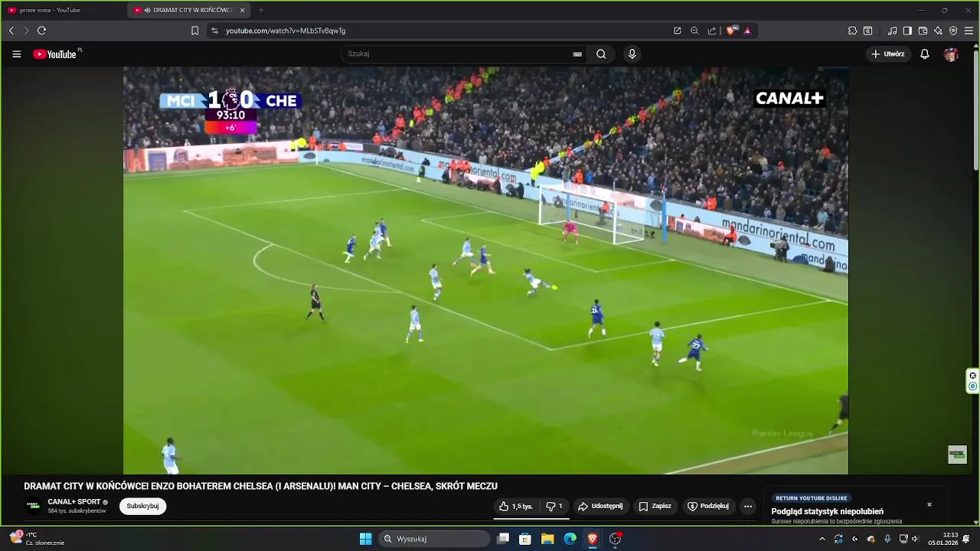Click the YouTube search magnifier button
Viewport: 980px width, 551px height.
coord(601,54)
